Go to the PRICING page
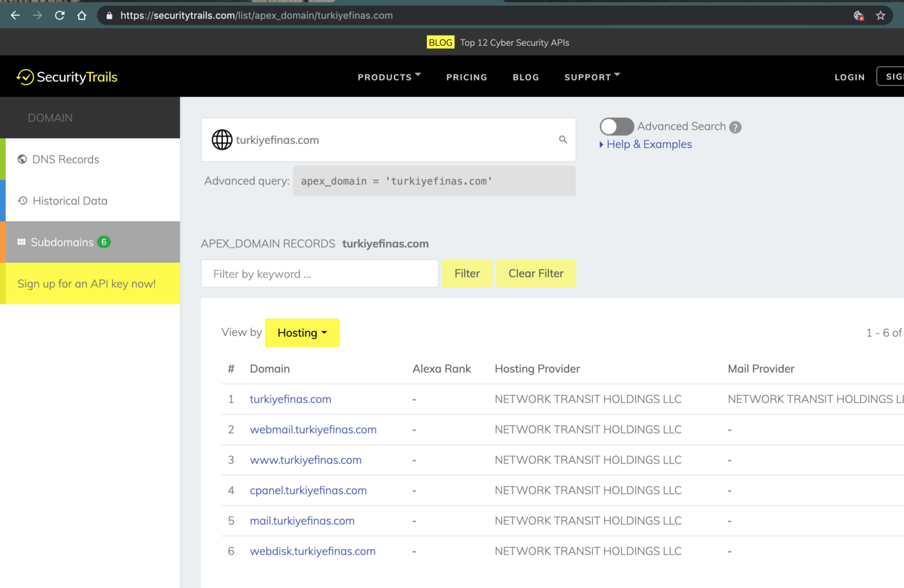 pyautogui.click(x=467, y=77)
